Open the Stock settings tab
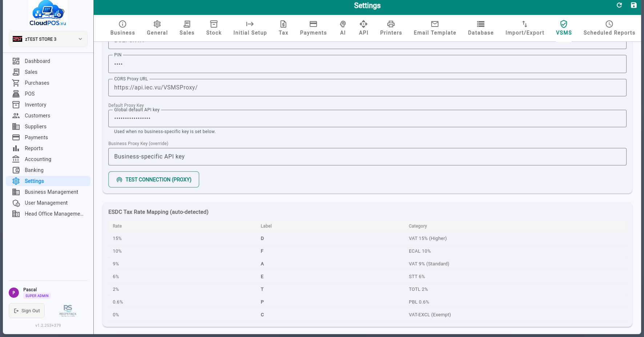Image resolution: width=644 pixels, height=337 pixels. 214,28
